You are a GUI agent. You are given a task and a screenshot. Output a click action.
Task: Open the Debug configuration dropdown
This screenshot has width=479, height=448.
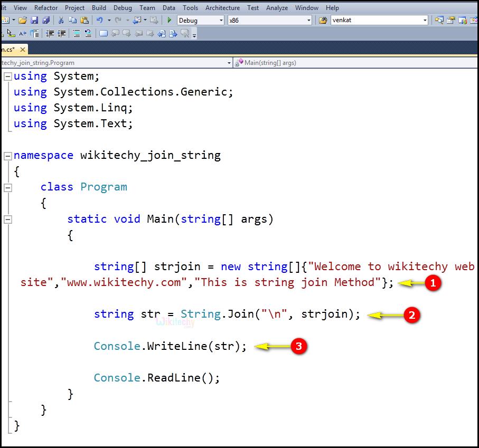[x=220, y=20]
